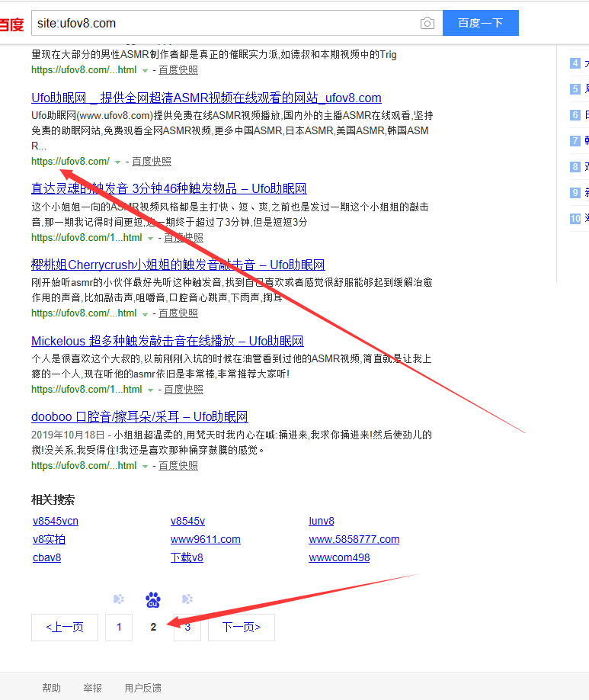Open 百度快照 under the dooboo result
The height and width of the screenshot is (700, 589).
(x=178, y=466)
